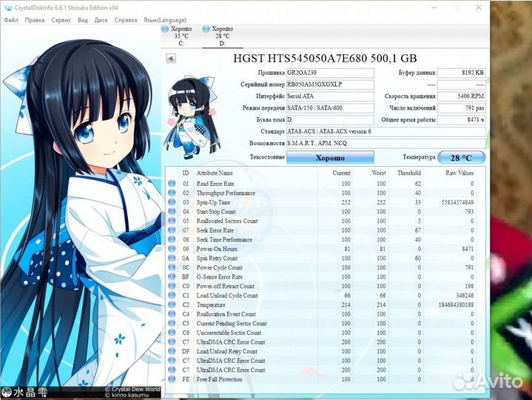532x400 pixels.
Task: Click status orb for Seek Time Performance
Action: [x=172, y=240]
